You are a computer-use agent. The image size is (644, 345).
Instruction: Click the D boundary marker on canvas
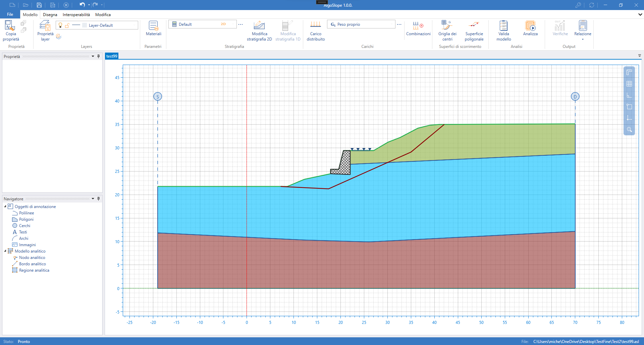(x=575, y=96)
